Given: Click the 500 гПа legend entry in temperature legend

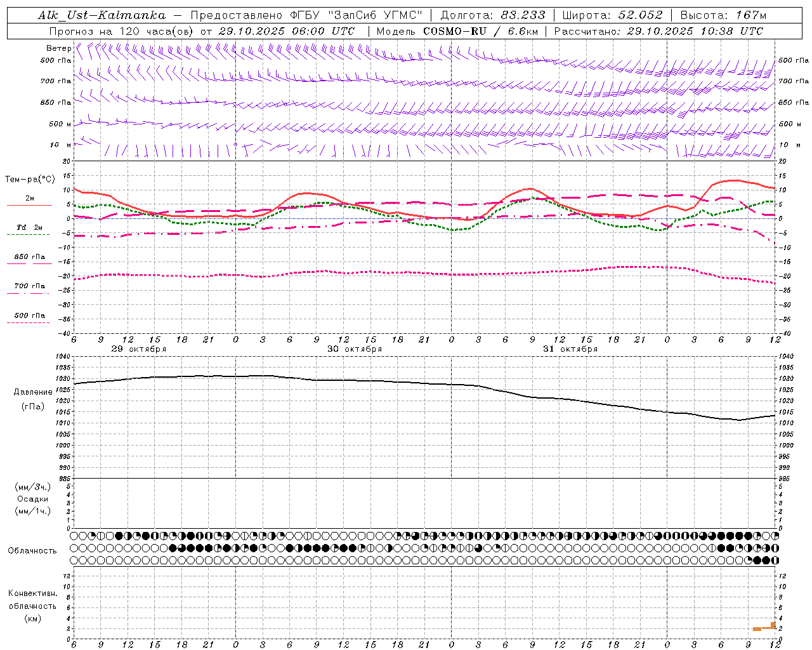Looking at the screenshot, I should pyautogui.click(x=30, y=315).
